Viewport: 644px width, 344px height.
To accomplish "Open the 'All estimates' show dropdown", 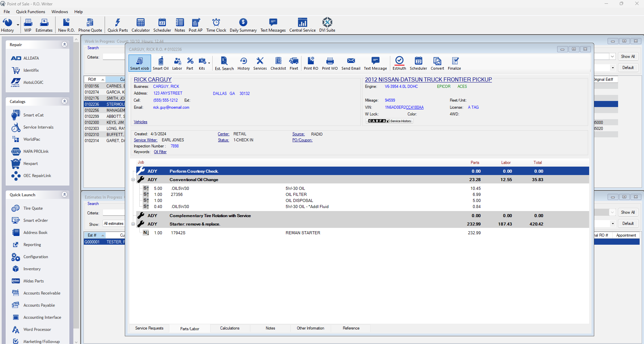I will pos(114,223).
